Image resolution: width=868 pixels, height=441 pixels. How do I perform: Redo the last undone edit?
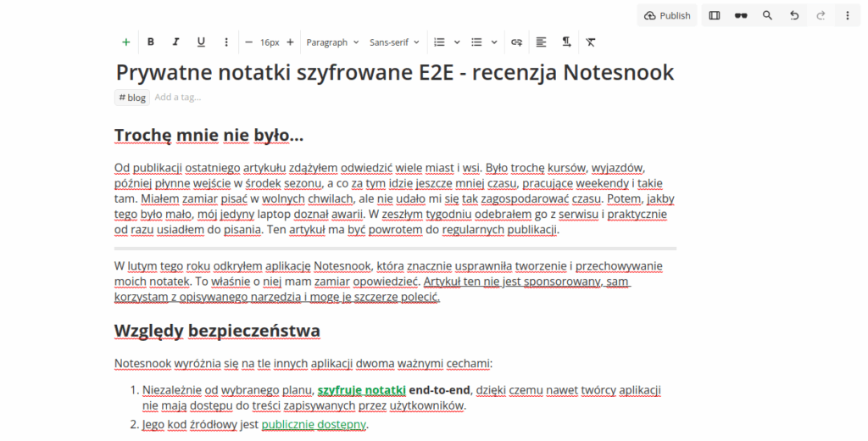pyautogui.click(x=821, y=15)
